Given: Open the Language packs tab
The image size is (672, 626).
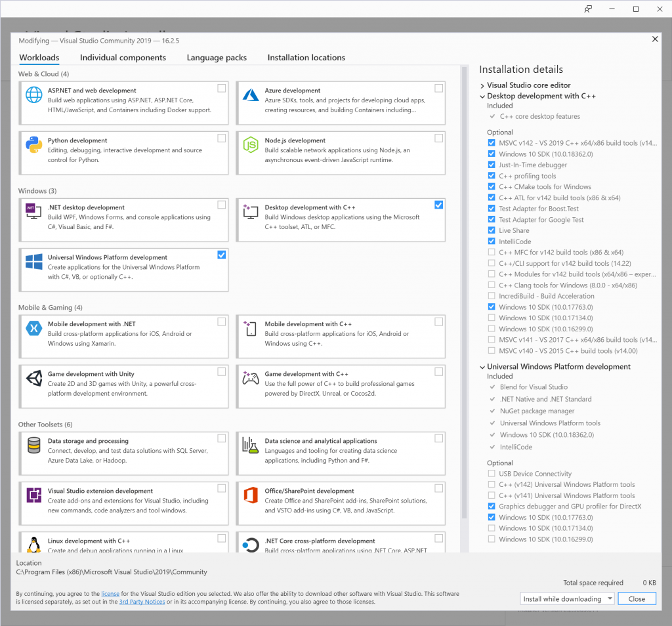Looking at the screenshot, I should (217, 58).
